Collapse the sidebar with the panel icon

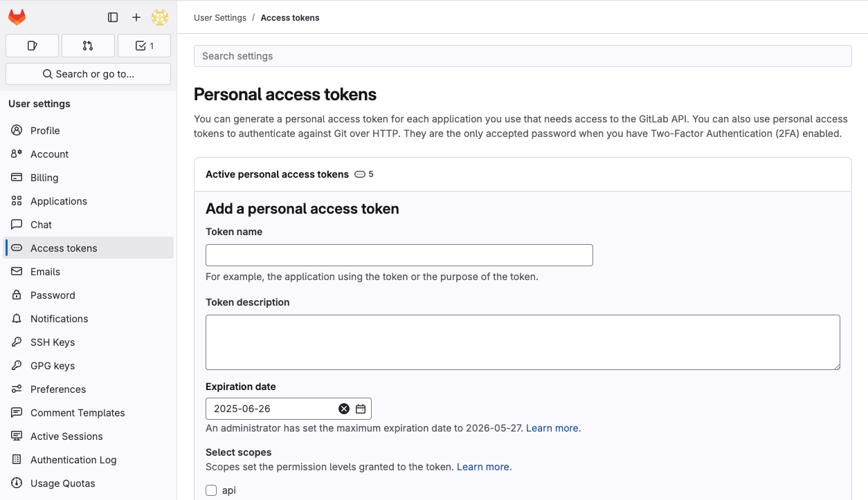point(112,17)
